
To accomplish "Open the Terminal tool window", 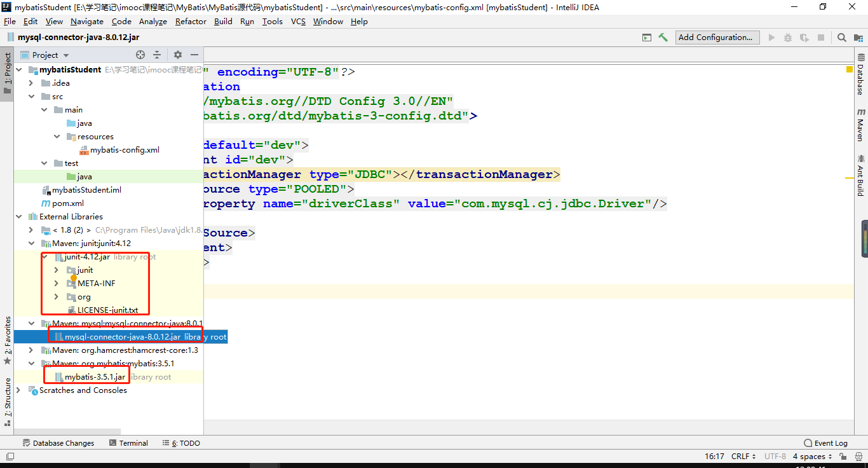I will 128,443.
